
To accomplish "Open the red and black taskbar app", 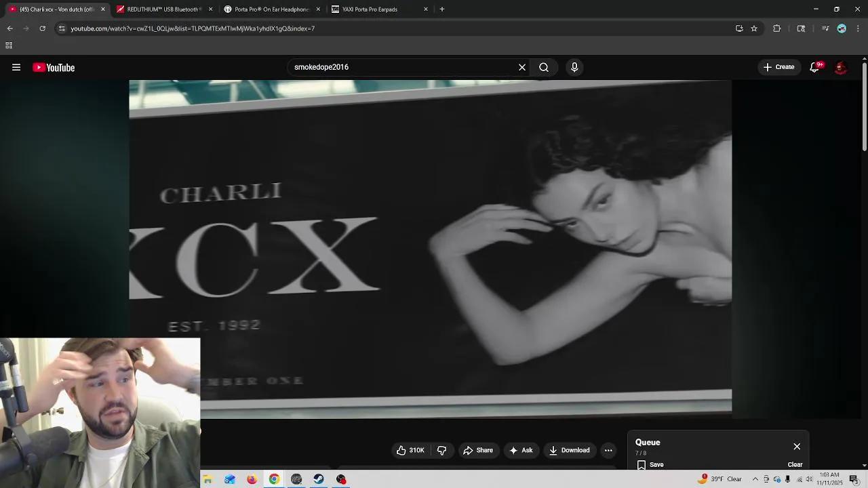I will 341,479.
